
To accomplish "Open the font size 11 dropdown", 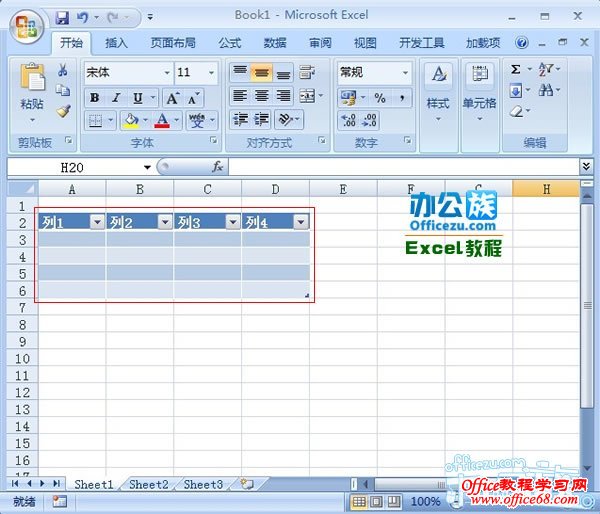I will point(211,73).
